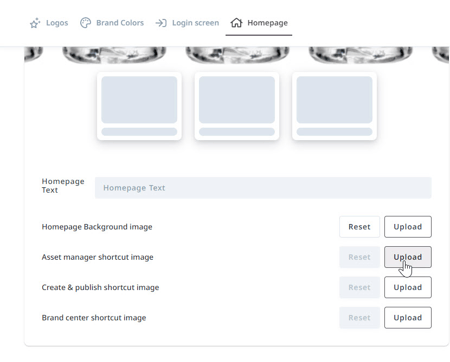Click the palette icon beside Brand Colors
This screenshot has width=450, height=362.
(86, 23)
